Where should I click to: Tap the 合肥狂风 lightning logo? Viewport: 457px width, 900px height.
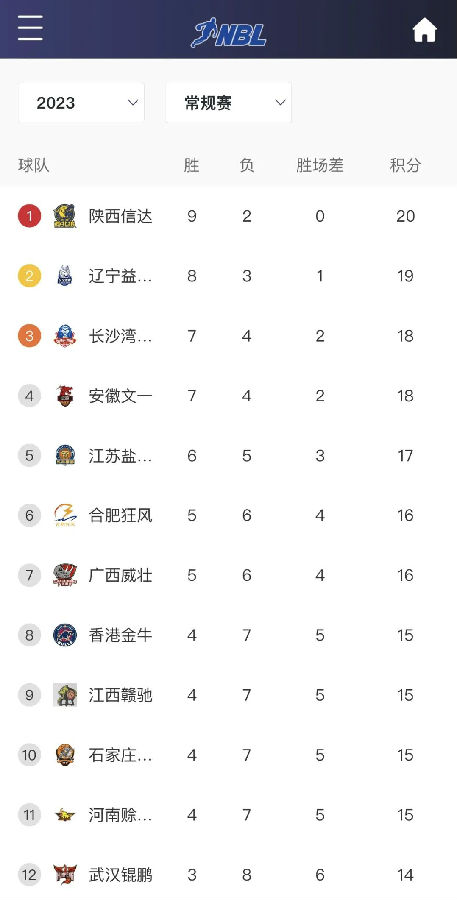[x=65, y=515]
